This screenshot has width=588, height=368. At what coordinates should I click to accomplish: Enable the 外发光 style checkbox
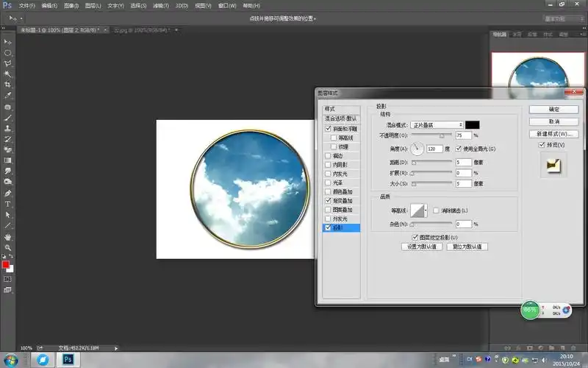point(328,219)
